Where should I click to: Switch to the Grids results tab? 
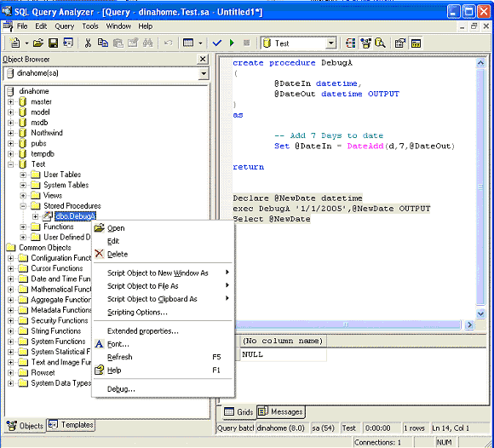[x=238, y=411]
